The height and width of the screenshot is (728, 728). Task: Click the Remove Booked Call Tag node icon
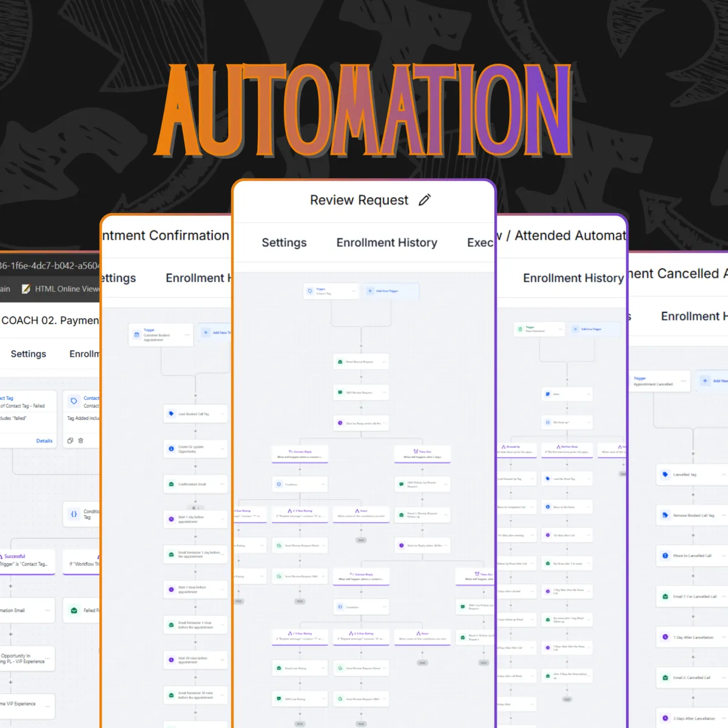point(665,515)
